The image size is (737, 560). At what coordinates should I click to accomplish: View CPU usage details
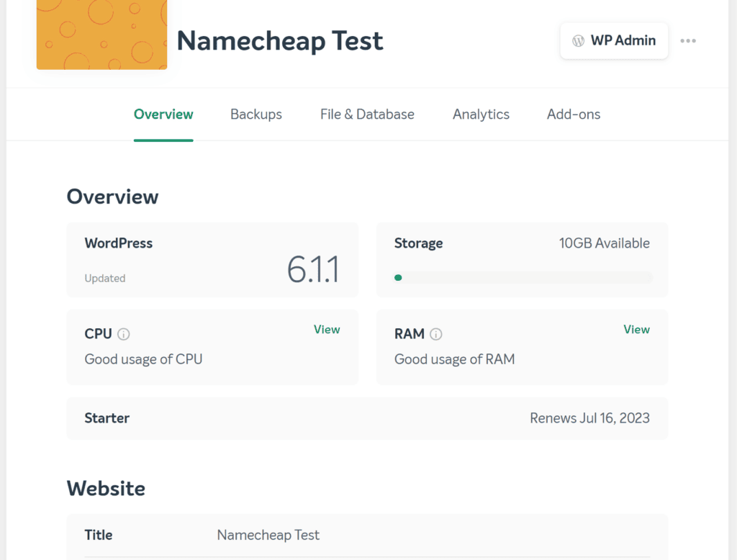[x=327, y=330]
